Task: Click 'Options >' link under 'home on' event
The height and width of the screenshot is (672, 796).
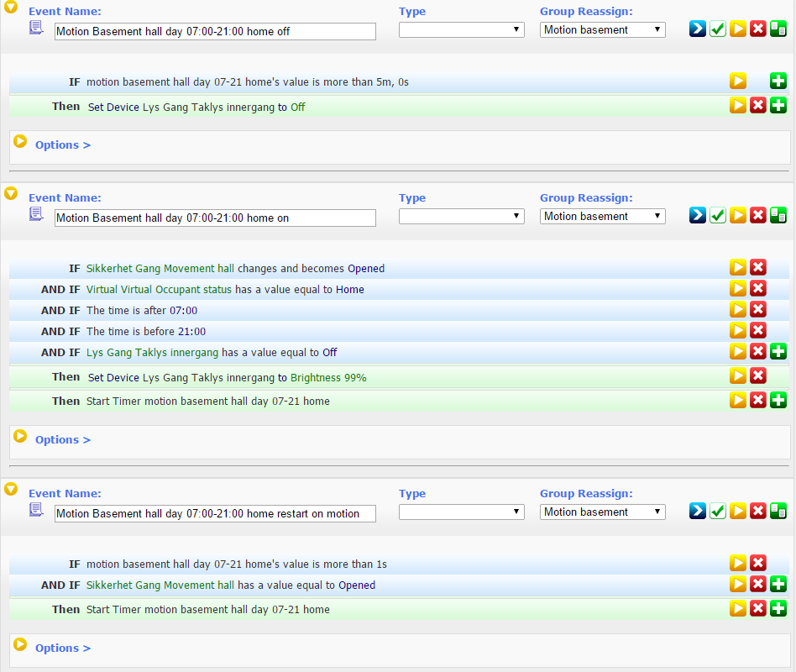Action: (x=63, y=439)
